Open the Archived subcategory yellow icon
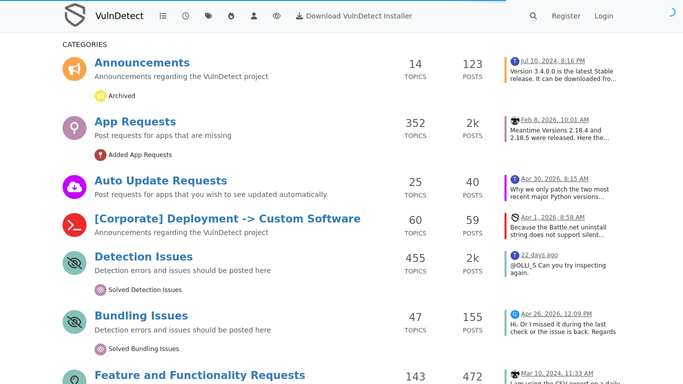This screenshot has width=683, height=384. pyautogui.click(x=100, y=96)
